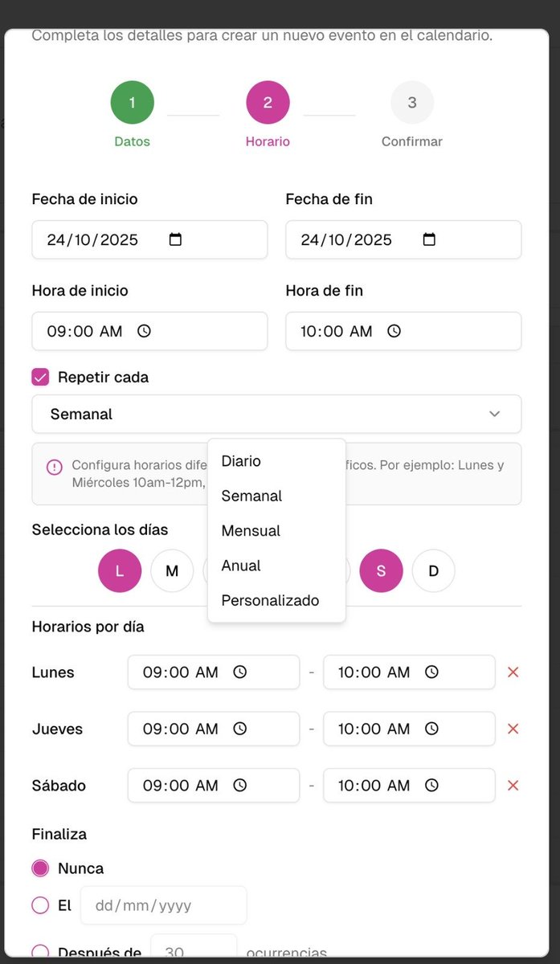Click the Lunes start time field
Viewport: 560px width, 964px height.
tap(214, 672)
